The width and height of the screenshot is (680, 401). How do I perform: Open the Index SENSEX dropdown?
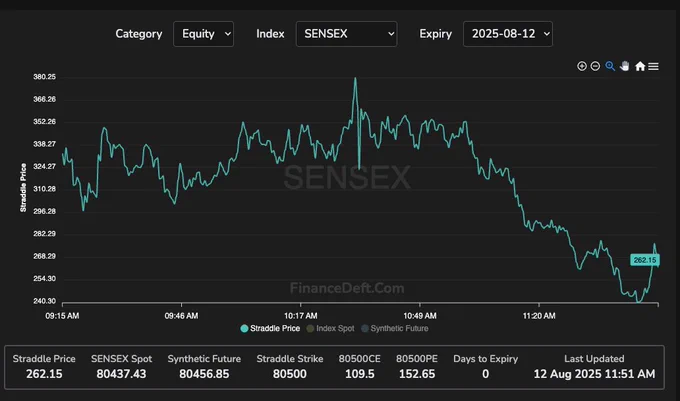[347, 34]
